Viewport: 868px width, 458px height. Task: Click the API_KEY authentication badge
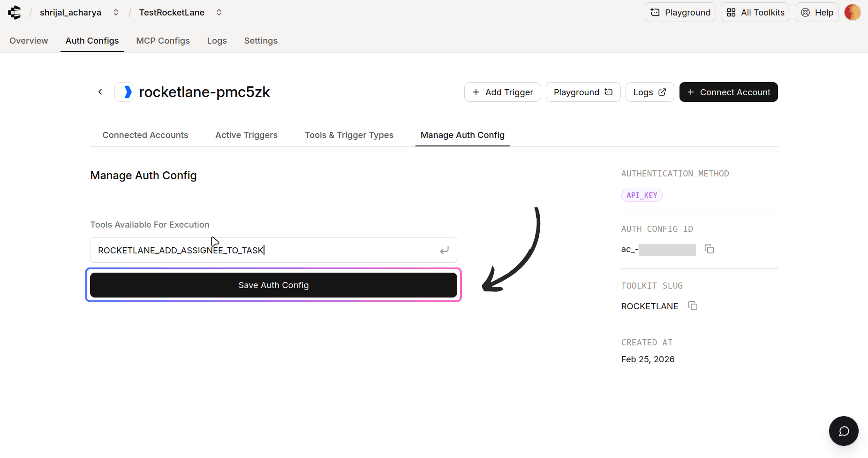coord(642,195)
